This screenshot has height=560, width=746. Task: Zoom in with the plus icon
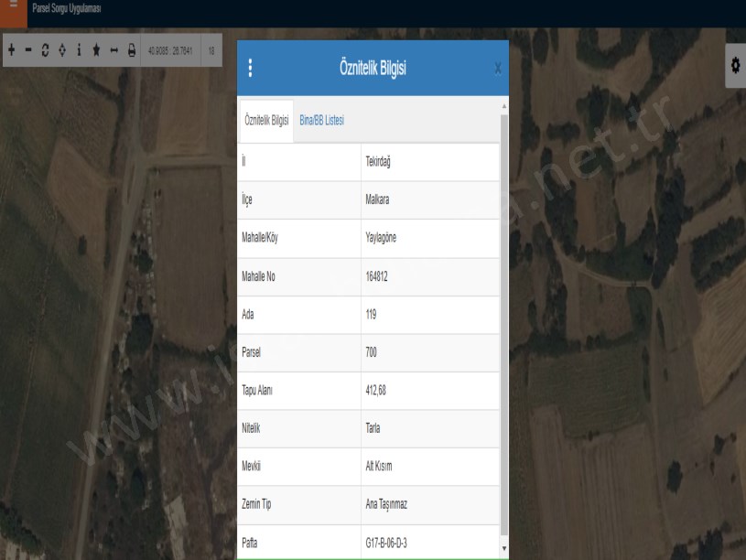tap(11, 49)
